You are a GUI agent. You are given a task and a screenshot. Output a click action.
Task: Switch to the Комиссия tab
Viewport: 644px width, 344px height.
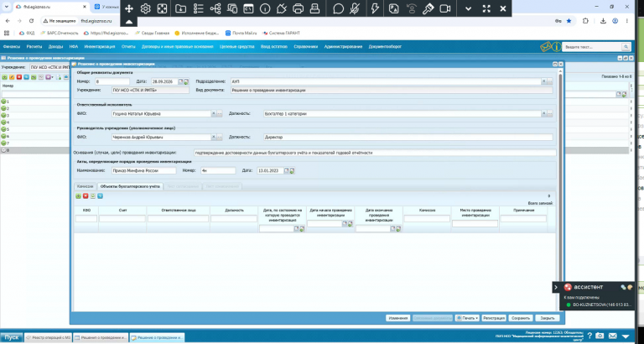[x=86, y=186]
